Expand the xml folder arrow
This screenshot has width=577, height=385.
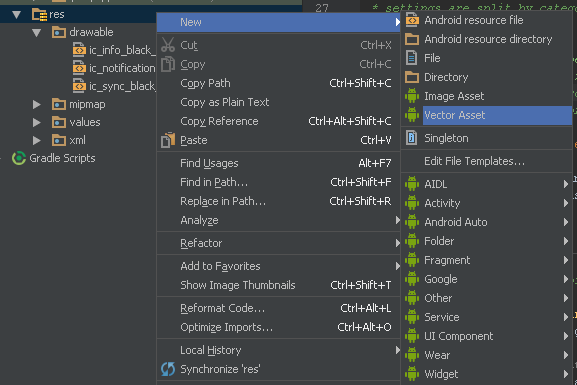coord(36,140)
